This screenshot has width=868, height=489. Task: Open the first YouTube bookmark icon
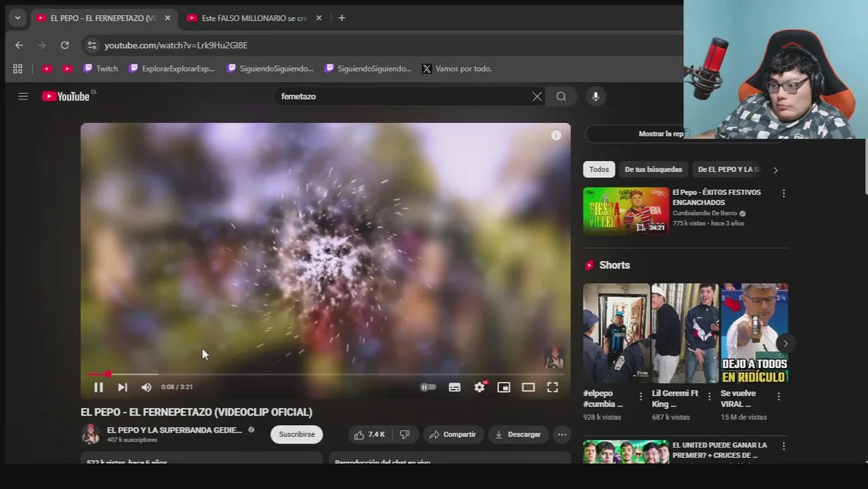click(x=47, y=69)
